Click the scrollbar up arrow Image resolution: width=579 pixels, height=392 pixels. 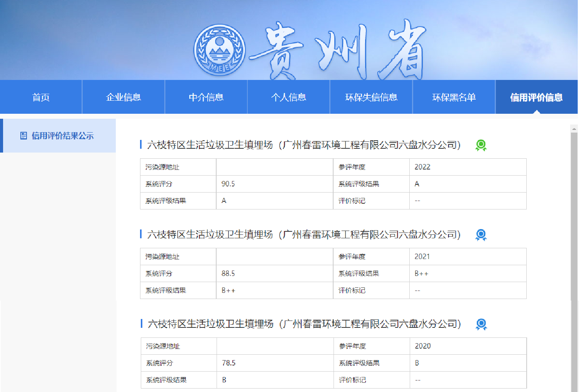[574, 129]
